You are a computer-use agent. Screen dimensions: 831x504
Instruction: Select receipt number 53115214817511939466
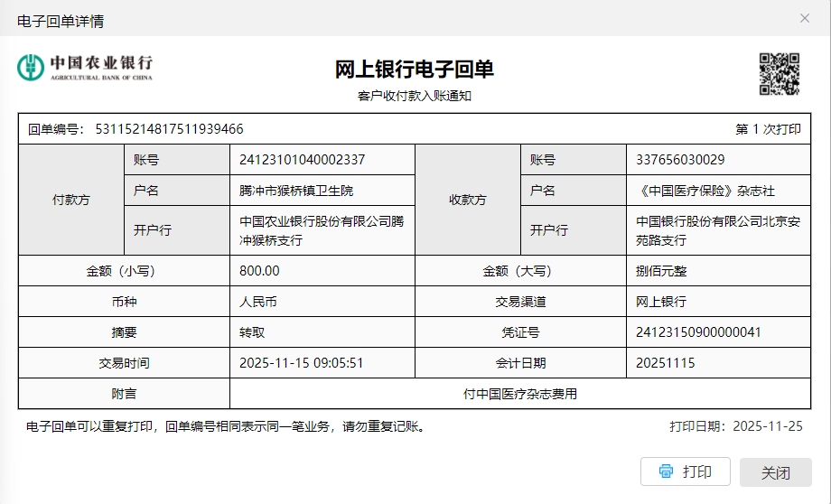click(169, 129)
